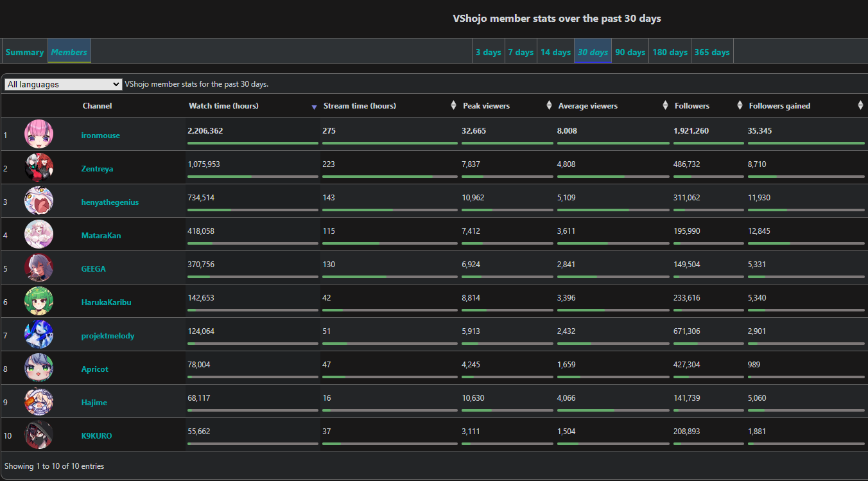Viewport: 868px width, 481px height.
Task: Sort by Watch time sort arrow
Action: point(314,107)
